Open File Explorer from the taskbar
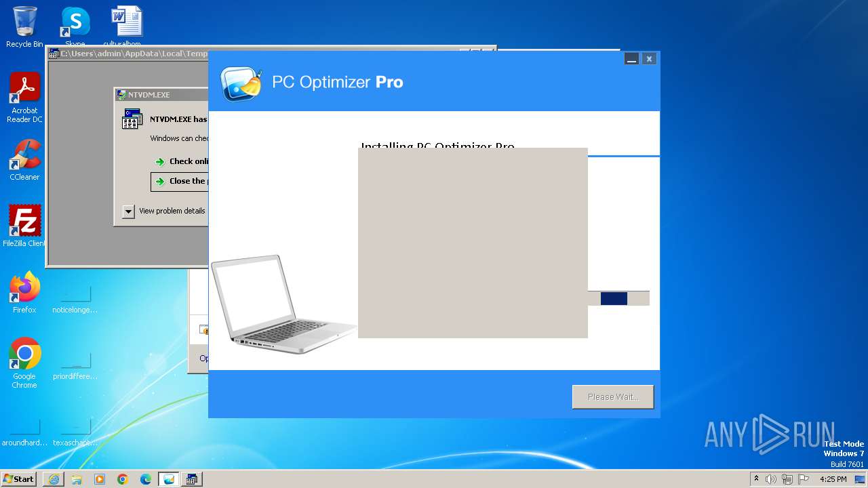The width and height of the screenshot is (868, 488). [77, 479]
